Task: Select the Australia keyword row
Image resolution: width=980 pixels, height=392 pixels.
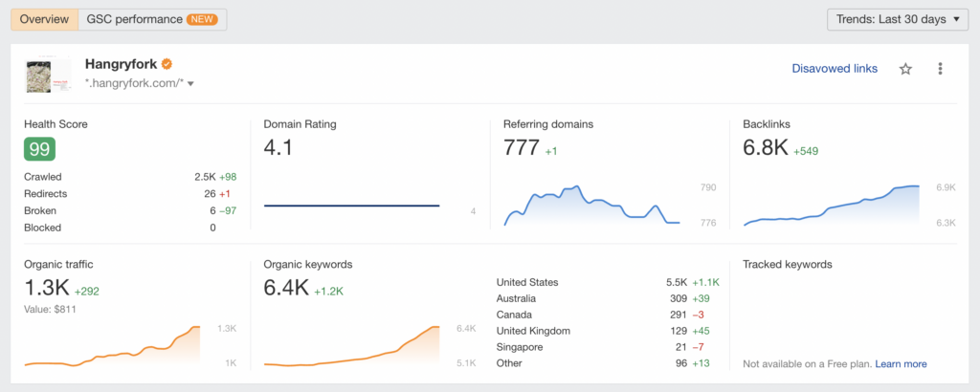Action: 608,298
